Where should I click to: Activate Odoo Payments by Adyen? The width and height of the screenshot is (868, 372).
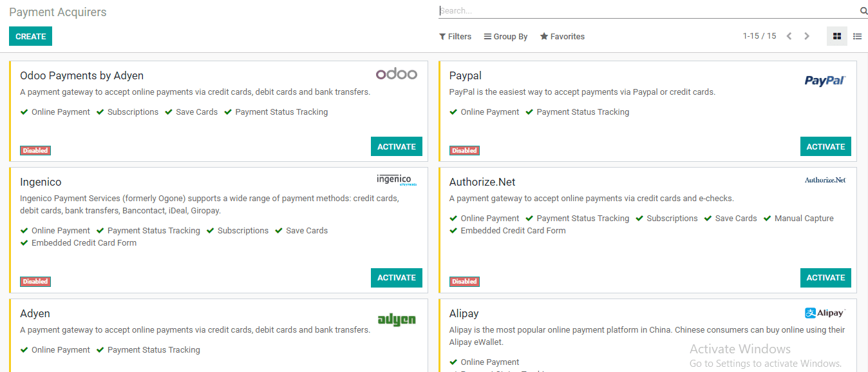coord(397,146)
